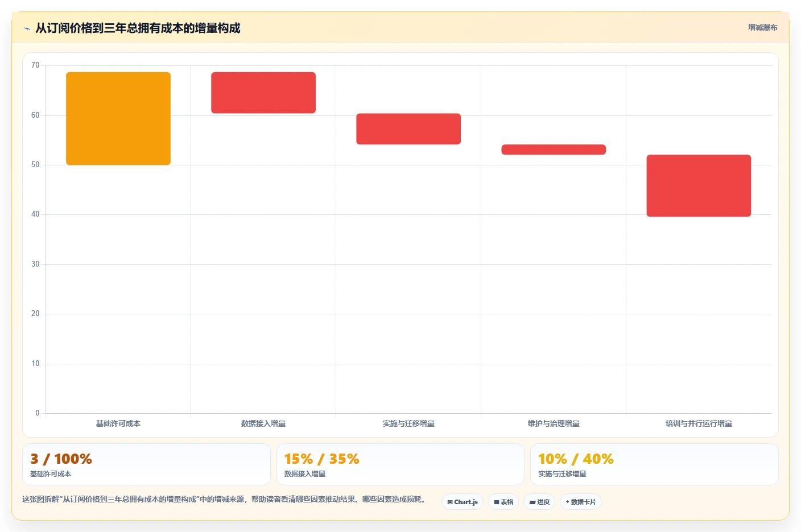Screen dimensions: 801x532
Task: Click the 数据接入增量 axis label
Action: click(x=263, y=423)
